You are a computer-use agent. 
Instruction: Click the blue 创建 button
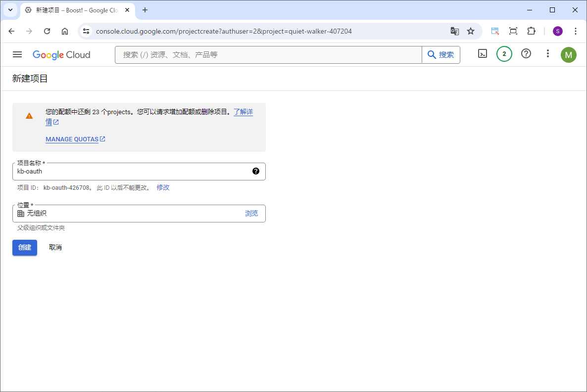(25, 247)
